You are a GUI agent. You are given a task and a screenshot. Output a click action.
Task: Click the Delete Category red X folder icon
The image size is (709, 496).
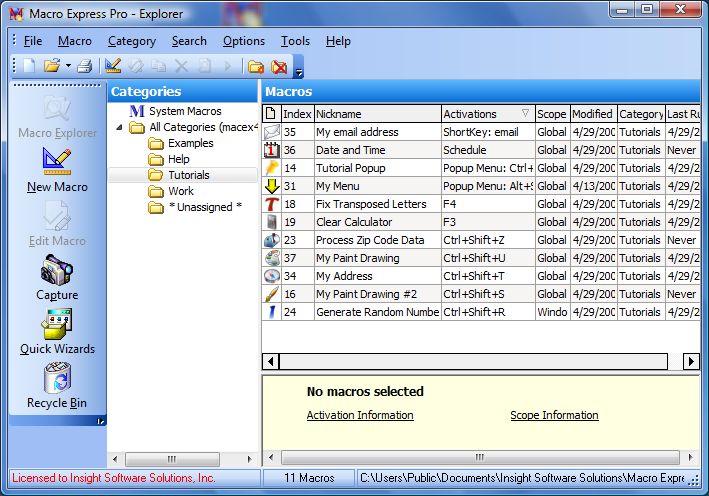point(279,67)
